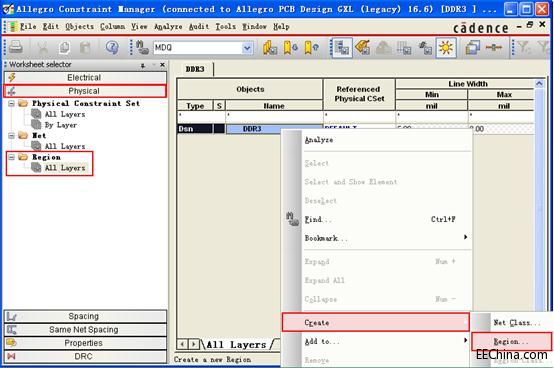Open the File menu
The width and height of the screenshot is (554, 368).
(x=28, y=26)
